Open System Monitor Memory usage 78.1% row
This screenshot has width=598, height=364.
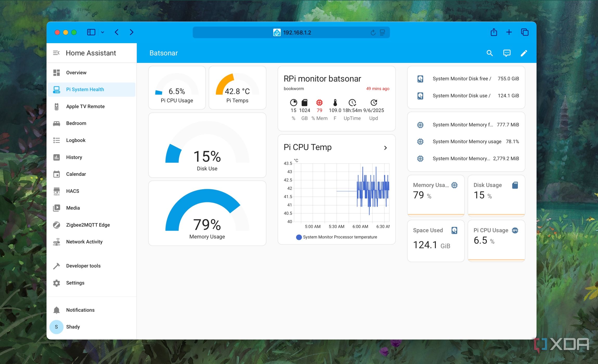click(466, 141)
